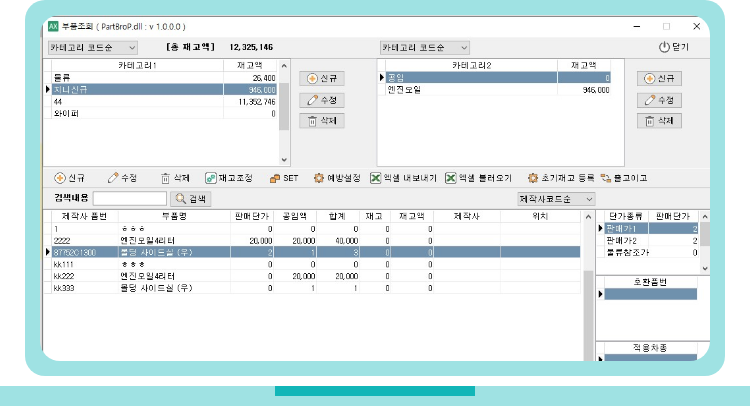
Task: Click the 수정 pencil button beside the 카테고리1 list
Action: point(322,100)
